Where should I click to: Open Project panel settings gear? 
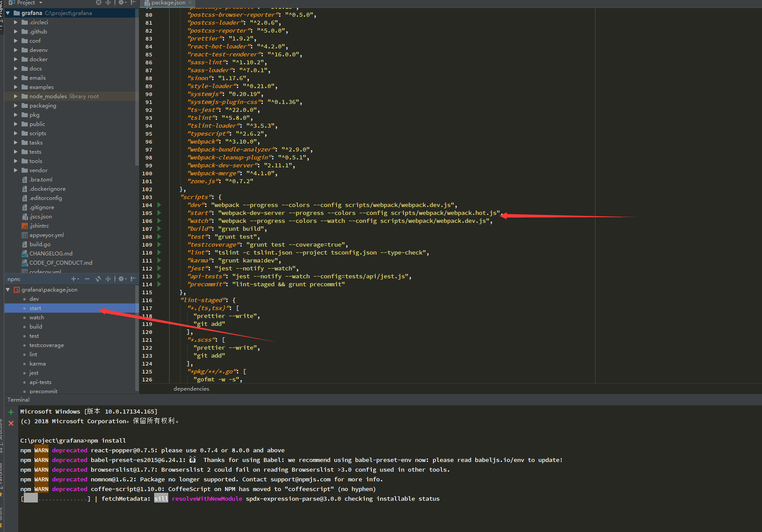(x=122, y=3)
